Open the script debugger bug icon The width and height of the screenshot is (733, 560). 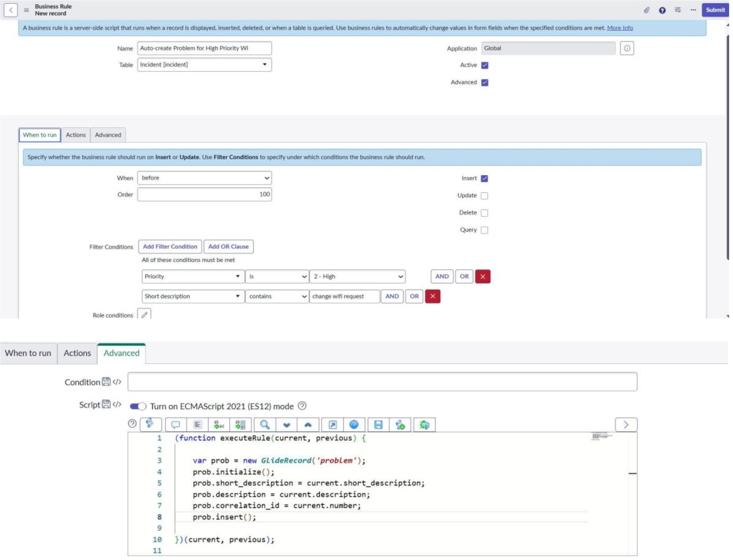[424, 424]
